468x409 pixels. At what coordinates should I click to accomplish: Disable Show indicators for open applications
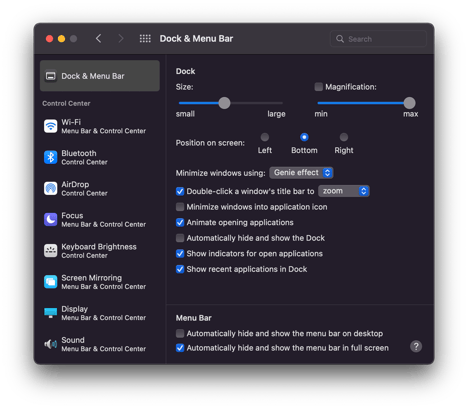[x=180, y=254]
